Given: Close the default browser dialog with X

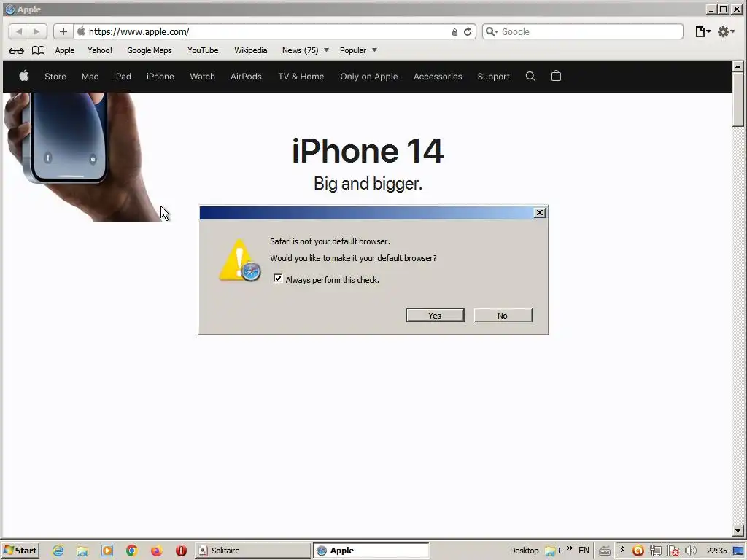Looking at the screenshot, I should [x=539, y=212].
